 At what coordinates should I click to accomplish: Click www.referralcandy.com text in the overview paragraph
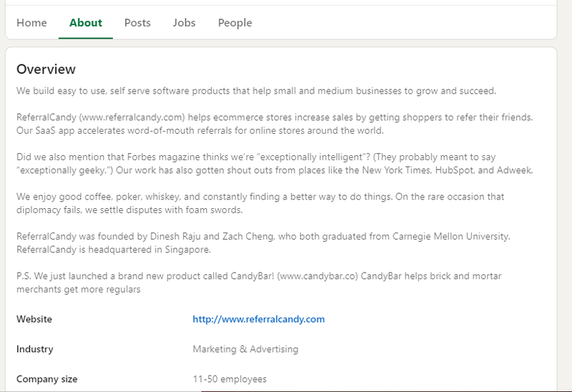[132, 117]
